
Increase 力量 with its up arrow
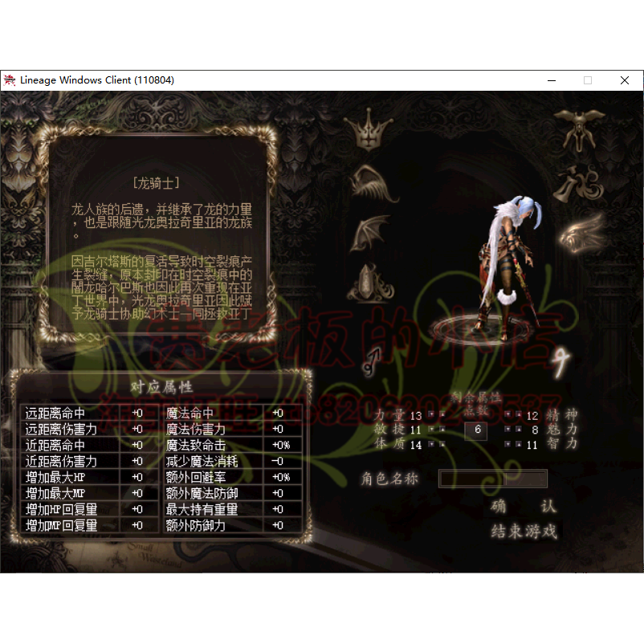[x=442, y=414]
